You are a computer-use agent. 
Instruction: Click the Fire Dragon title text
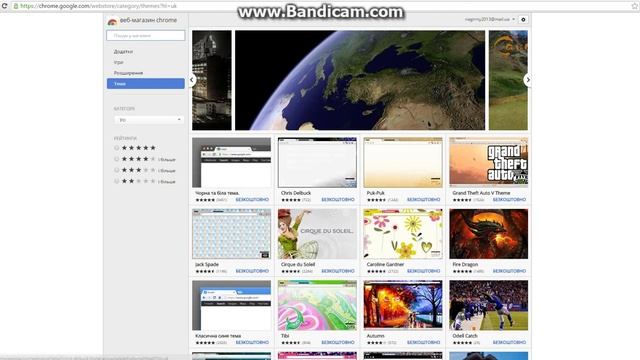point(465,264)
